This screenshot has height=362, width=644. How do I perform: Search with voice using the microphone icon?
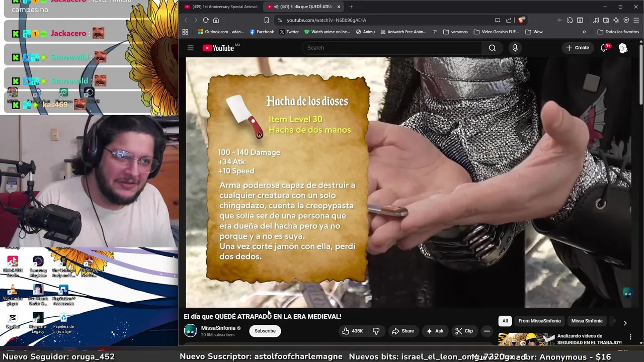pos(515,48)
